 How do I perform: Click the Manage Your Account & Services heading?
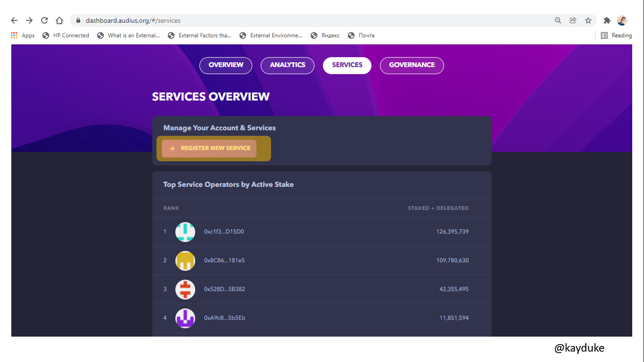tap(219, 128)
